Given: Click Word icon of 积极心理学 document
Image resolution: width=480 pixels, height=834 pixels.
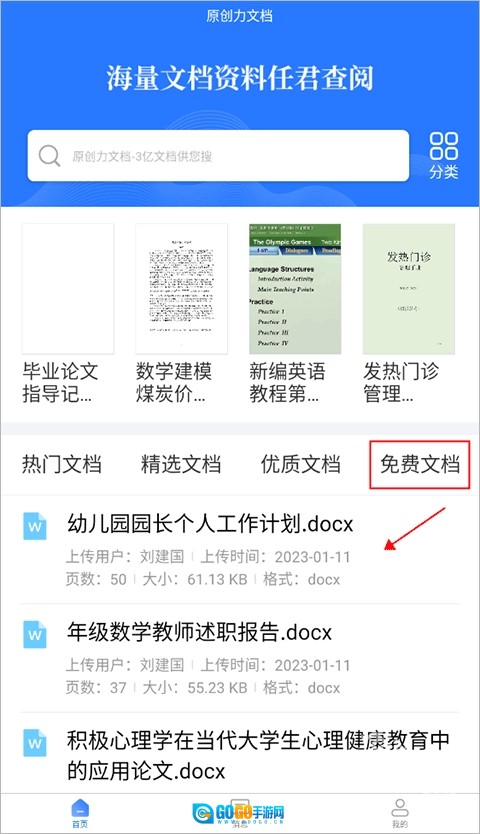Looking at the screenshot, I should 35,743.
